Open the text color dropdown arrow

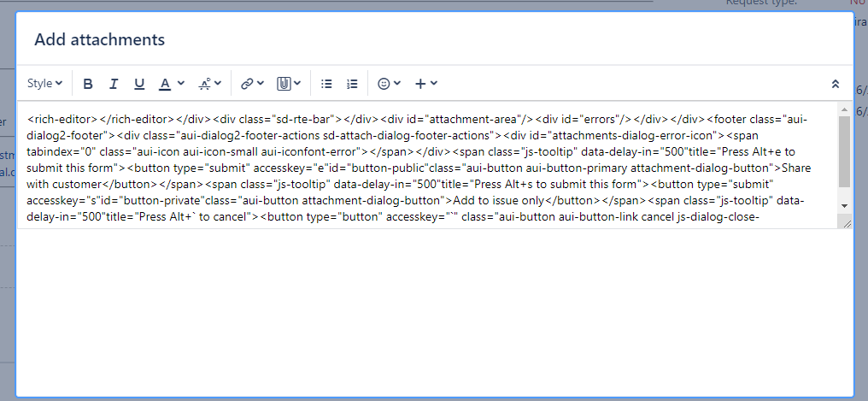pos(181,83)
